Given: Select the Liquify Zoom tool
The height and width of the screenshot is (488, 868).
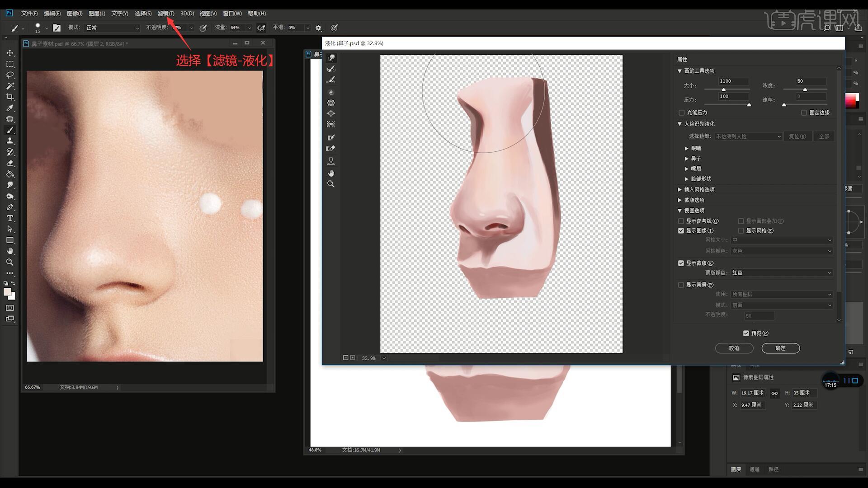Looking at the screenshot, I should tap(331, 184).
